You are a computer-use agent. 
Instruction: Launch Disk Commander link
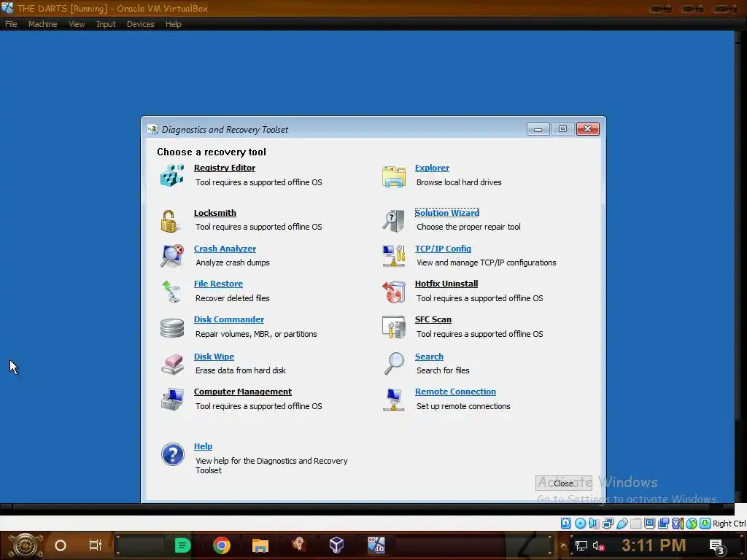click(x=228, y=319)
